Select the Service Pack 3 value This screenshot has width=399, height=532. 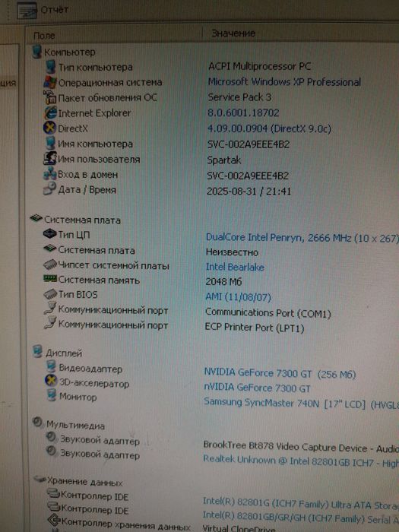point(239,97)
